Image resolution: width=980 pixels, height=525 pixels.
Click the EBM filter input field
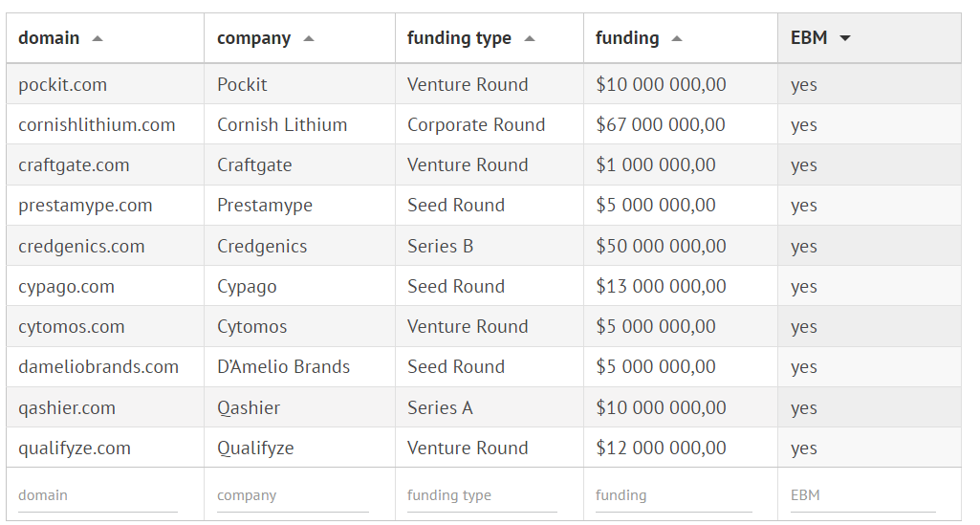point(862,495)
